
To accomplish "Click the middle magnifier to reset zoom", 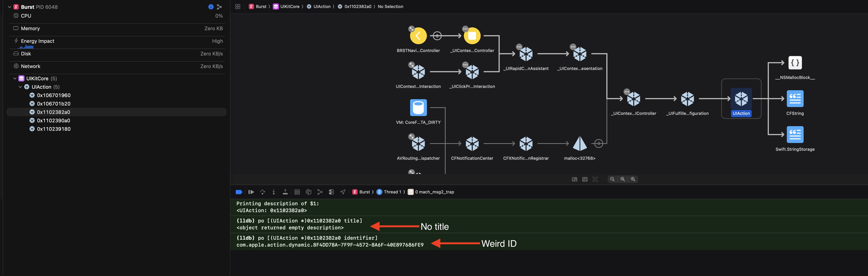I will (x=623, y=179).
